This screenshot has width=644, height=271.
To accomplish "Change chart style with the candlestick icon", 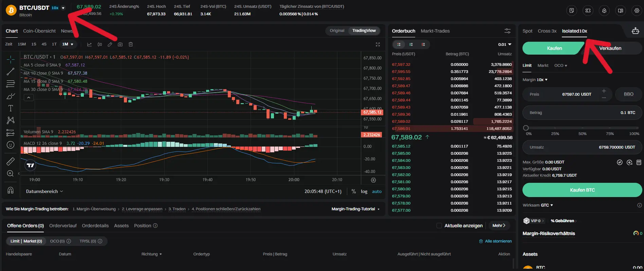I will click(x=100, y=44).
